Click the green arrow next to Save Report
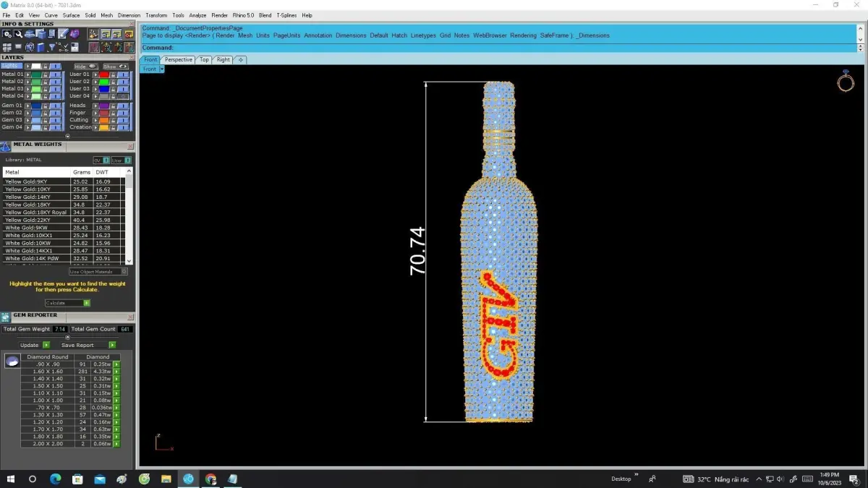 coord(112,345)
